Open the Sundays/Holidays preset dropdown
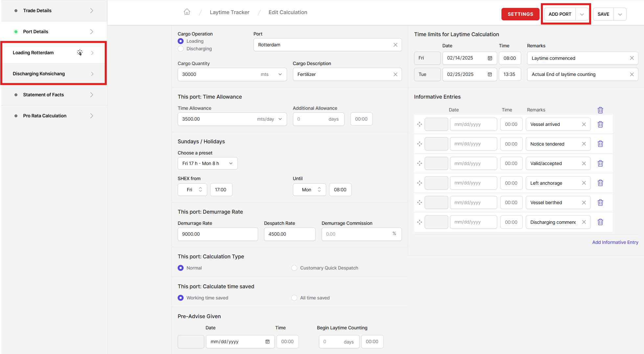The height and width of the screenshot is (354, 644). click(x=208, y=163)
